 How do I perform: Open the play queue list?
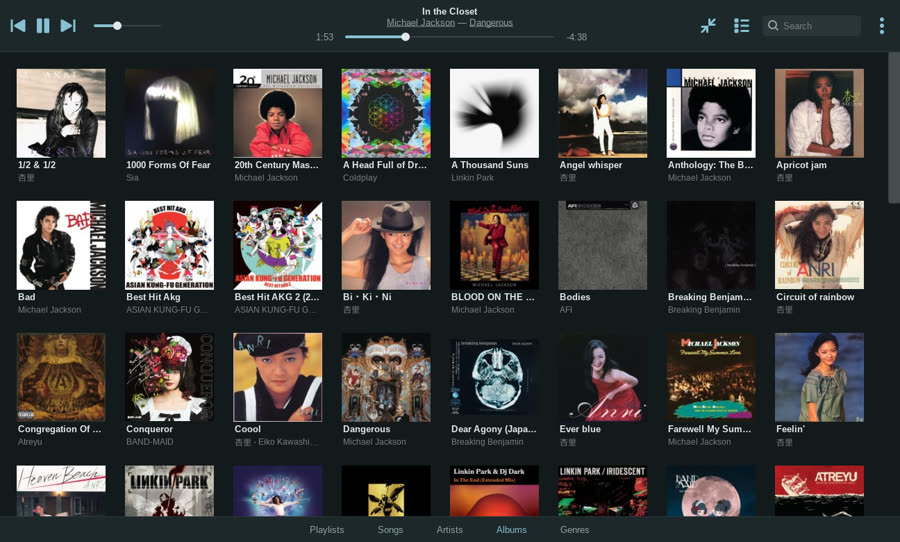tap(742, 26)
